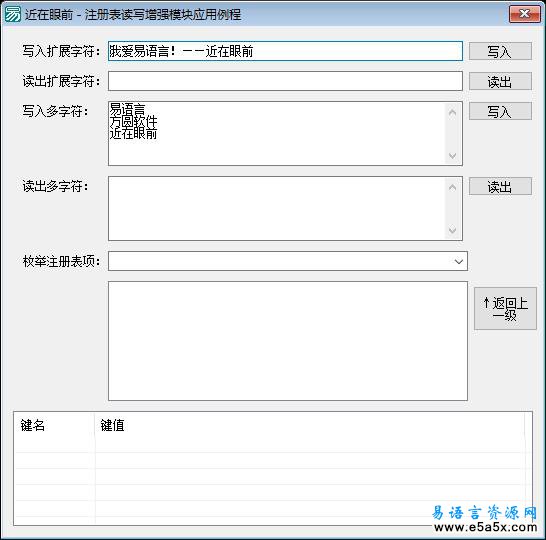Click the 方圆软件 line in multiline box
546x540 pixels.
pos(133,121)
